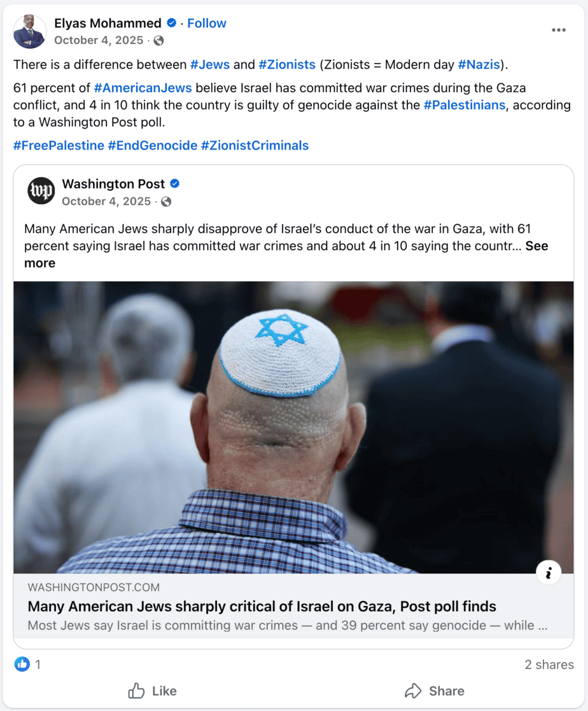Click the #EndGenocide hashtag
The width and height of the screenshot is (588, 711).
(x=152, y=146)
